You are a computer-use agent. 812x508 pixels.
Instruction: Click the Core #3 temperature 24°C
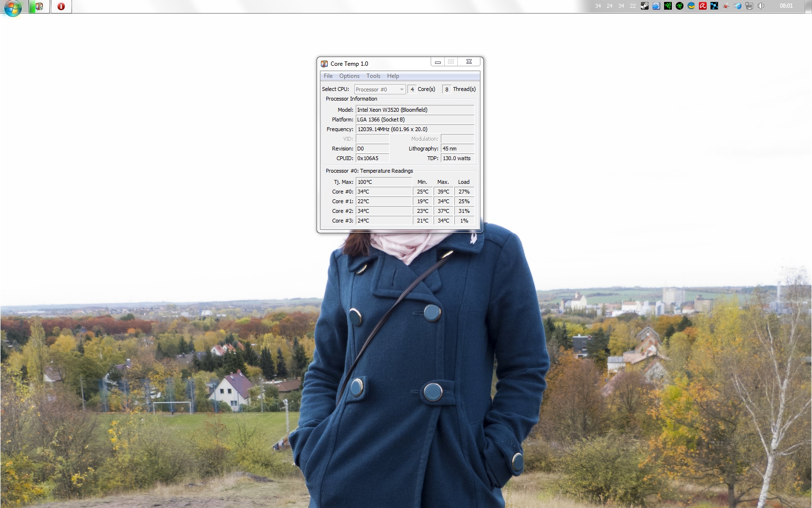pyautogui.click(x=384, y=221)
